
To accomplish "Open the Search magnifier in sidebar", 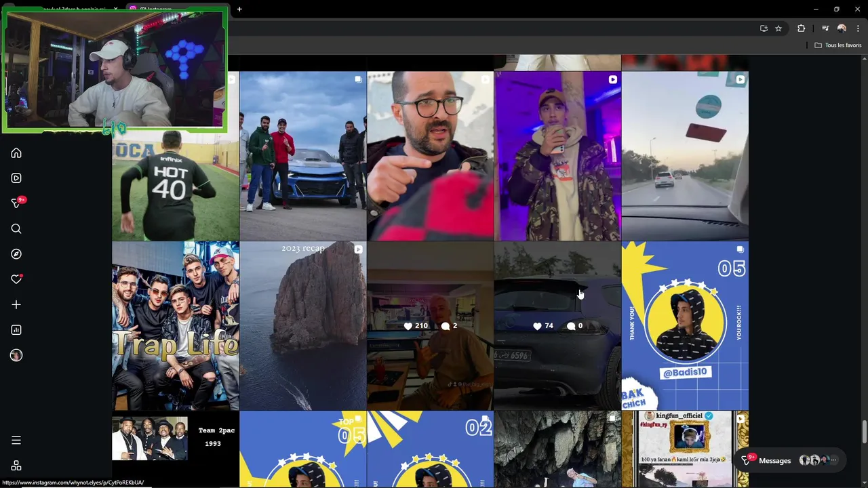I will (x=16, y=229).
